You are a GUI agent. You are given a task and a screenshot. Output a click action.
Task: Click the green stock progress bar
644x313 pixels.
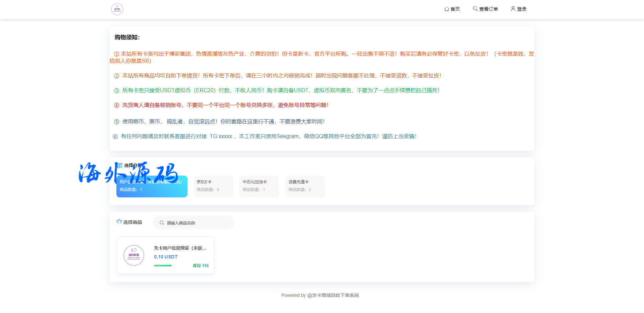(163, 266)
